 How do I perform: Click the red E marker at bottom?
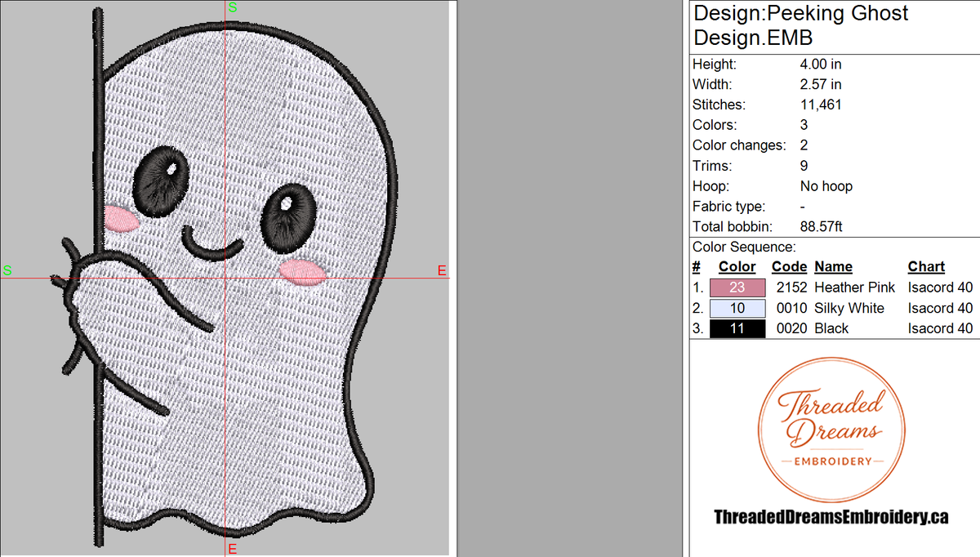tap(232, 549)
